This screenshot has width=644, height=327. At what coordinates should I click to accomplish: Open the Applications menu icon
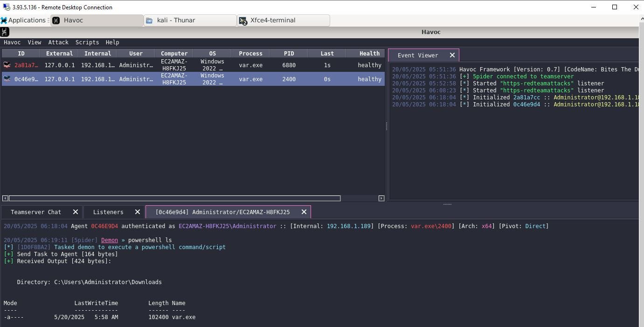[4, 20]
